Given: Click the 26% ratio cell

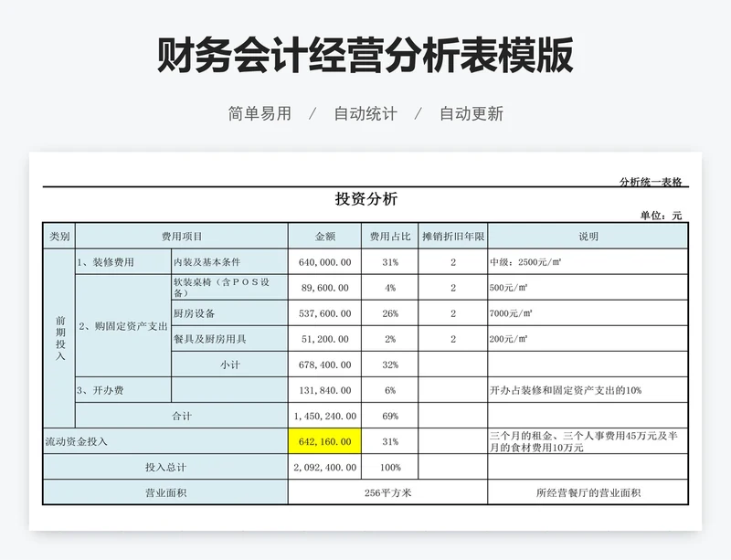Looking at the screenshot, I should click(390, 312).
